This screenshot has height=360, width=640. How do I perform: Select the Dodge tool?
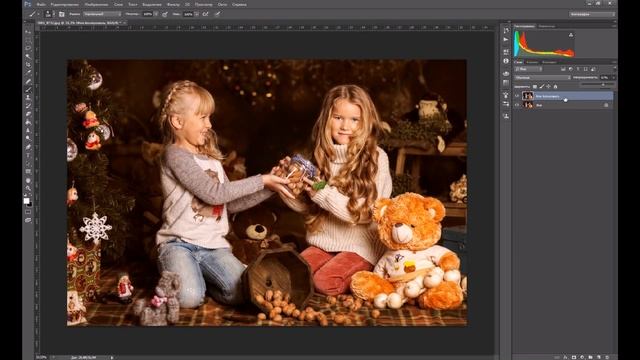click(27, 138)
